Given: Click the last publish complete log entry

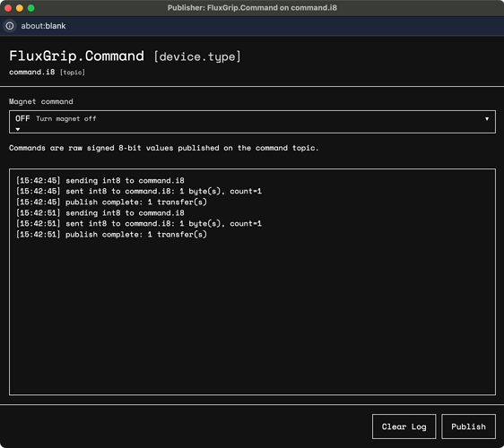Looking at the screenshot, I should click(x=111, y=235).
